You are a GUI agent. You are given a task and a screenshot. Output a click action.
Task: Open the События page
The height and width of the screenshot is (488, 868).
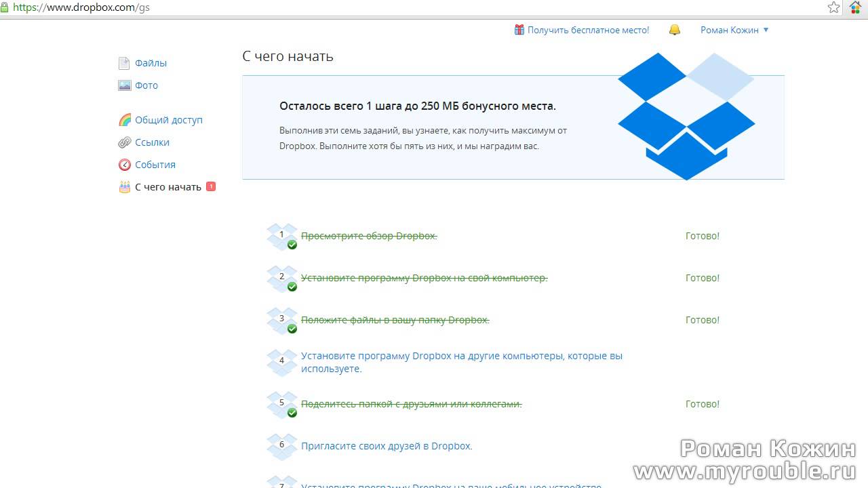click(155, 165)
